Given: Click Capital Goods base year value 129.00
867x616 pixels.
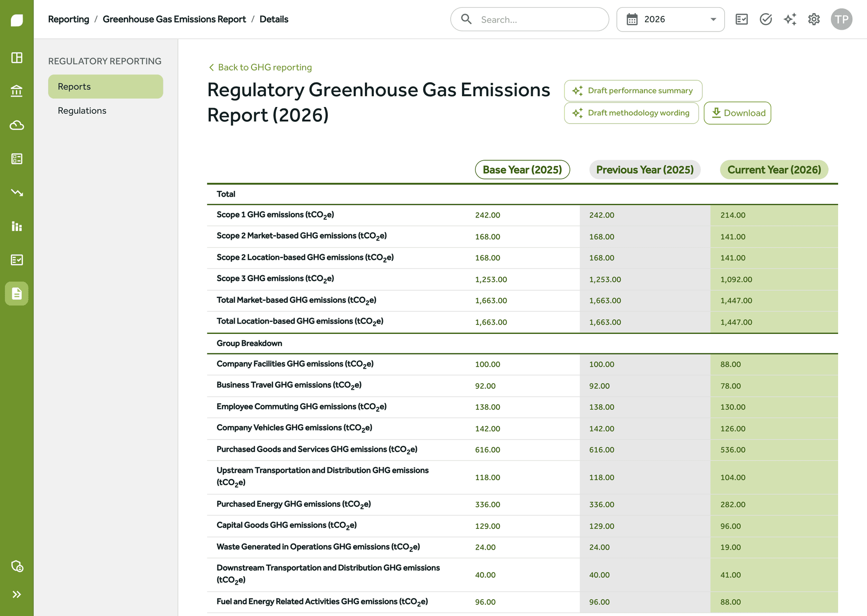Looking at the screenshot, I should pos(488,526).
